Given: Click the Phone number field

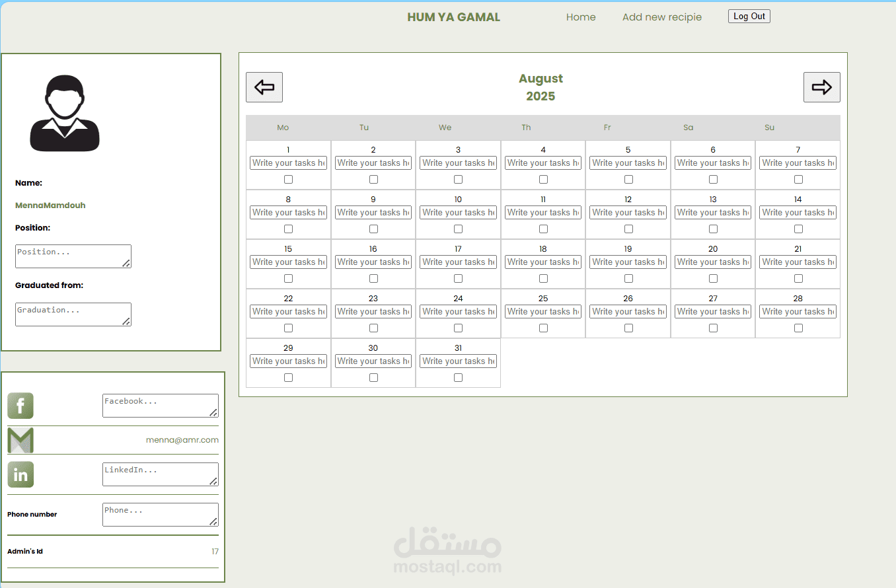Looking at the screenshot, I should [x=161, y=515].
